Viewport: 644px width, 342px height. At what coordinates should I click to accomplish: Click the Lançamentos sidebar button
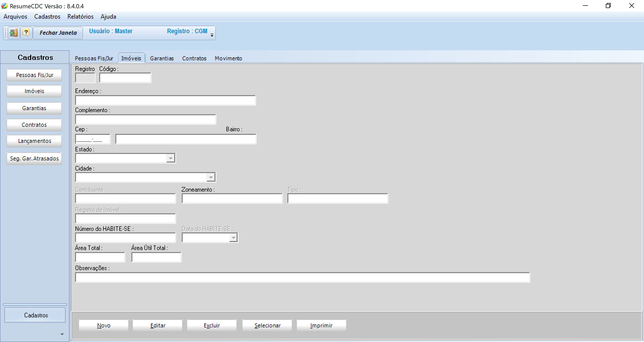[x=34, y=141]
